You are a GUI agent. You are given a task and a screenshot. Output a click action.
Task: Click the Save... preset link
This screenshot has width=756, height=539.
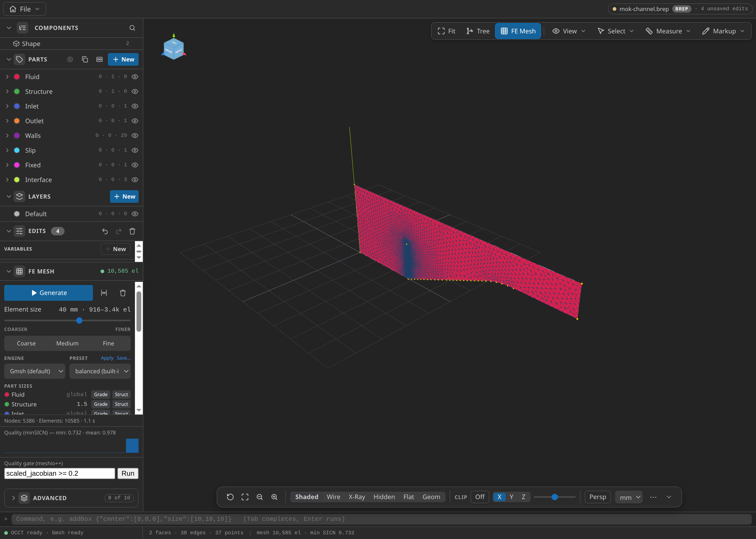123,358
